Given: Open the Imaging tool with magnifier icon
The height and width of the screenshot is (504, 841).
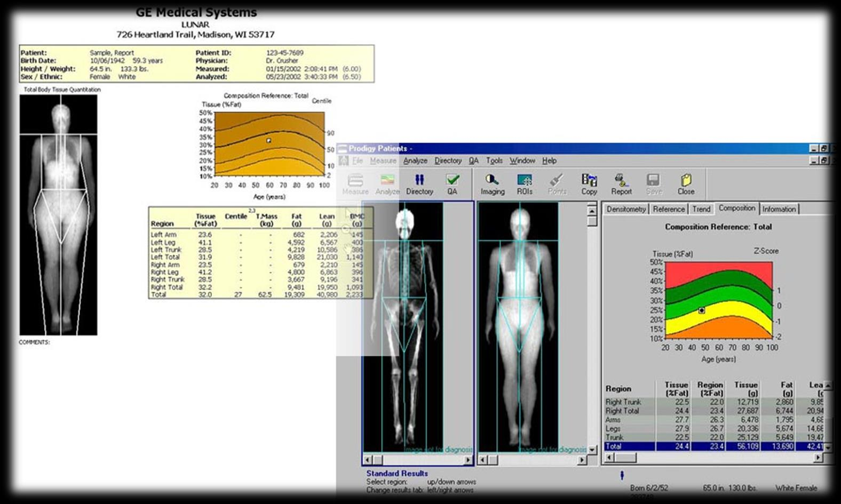Looking at the screenshot, I should [492, 184].
